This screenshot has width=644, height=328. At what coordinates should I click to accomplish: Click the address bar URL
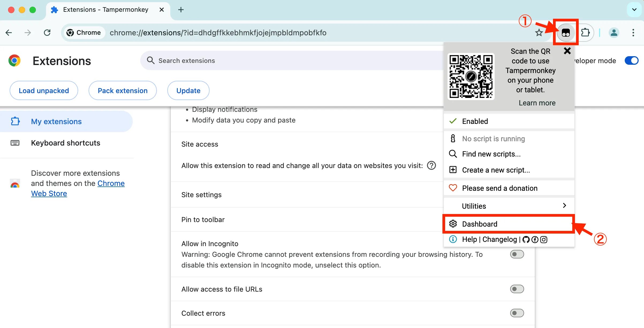[218, 33]
